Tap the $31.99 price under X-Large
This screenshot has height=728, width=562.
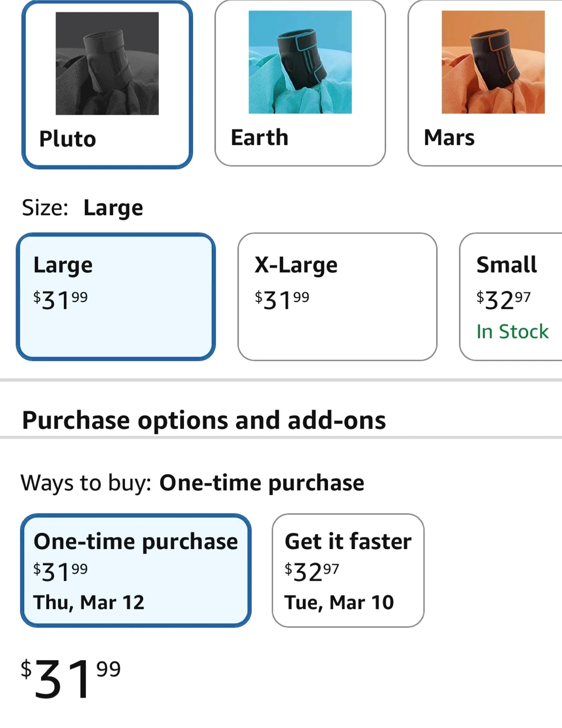pos(282,300)
